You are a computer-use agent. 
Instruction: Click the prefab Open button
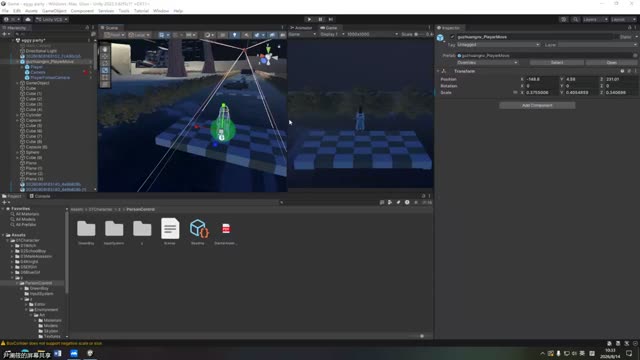(611, 62)
